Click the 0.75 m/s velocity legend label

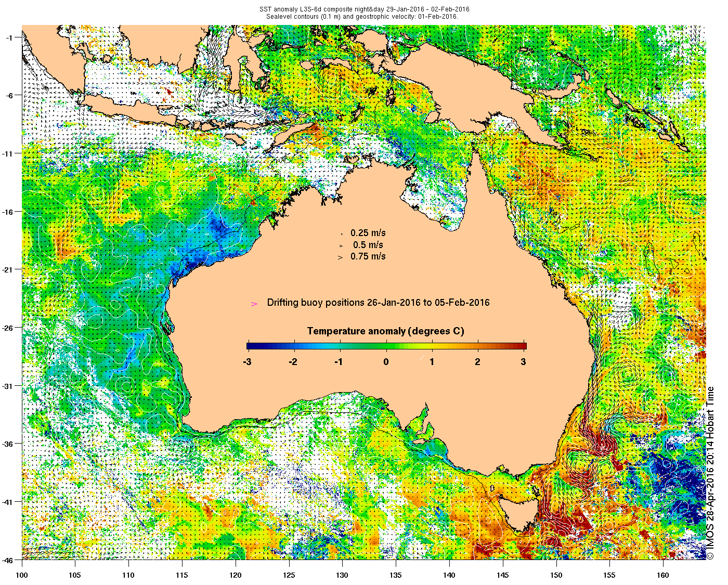[368, 256]
